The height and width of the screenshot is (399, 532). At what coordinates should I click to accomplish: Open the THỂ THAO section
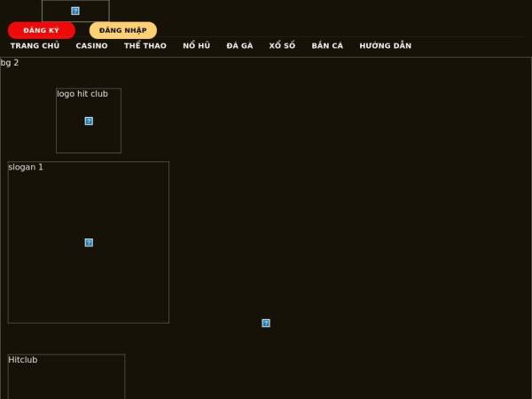(x=145, y=45)
